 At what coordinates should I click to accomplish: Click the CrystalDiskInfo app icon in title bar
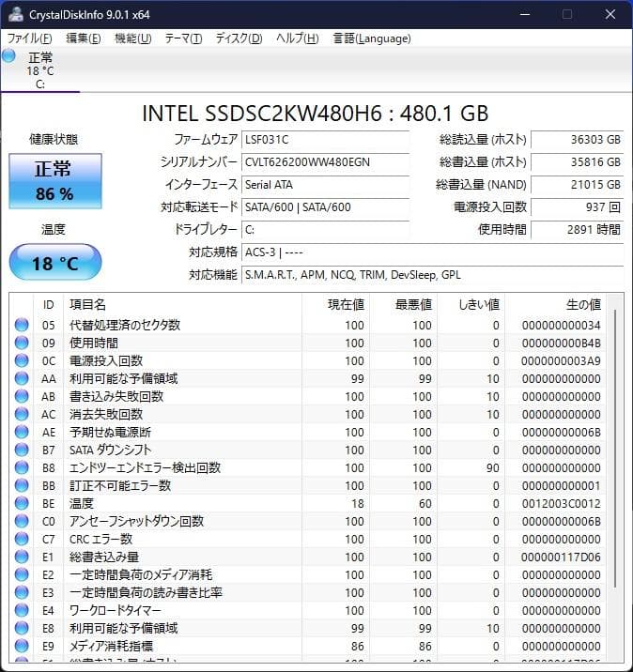(15, 14)
